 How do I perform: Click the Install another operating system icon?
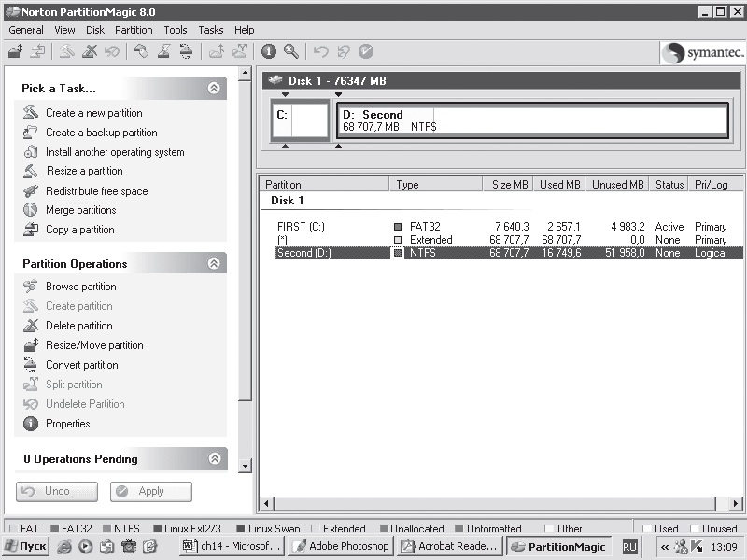click(x=31, y=152)
